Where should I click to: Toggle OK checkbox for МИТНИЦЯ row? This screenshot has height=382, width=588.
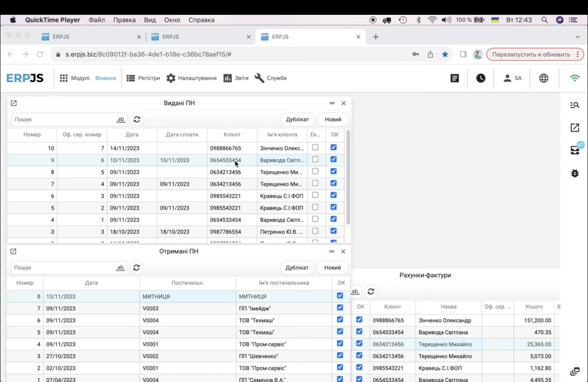coord(340,295)
